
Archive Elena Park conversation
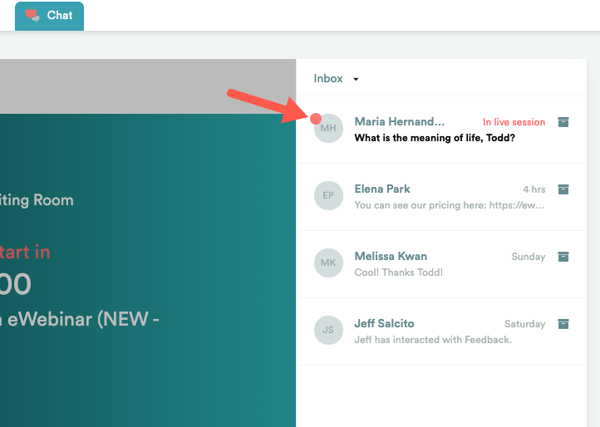click(563, 189)
